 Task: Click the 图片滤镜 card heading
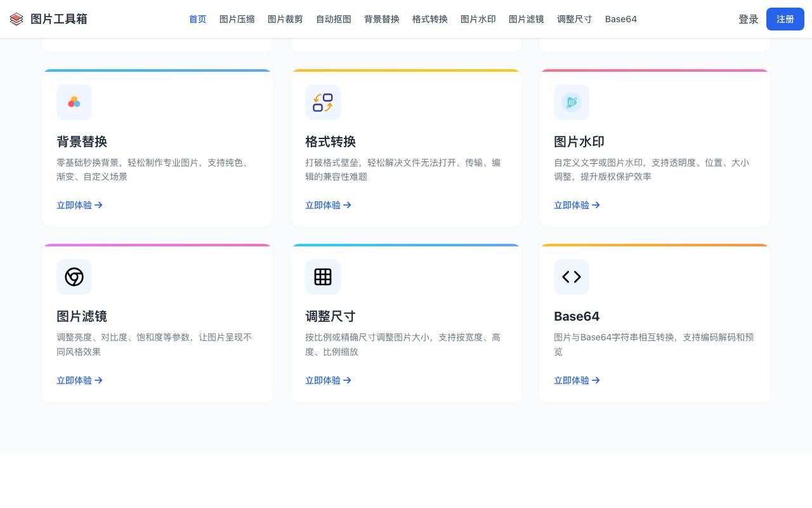[82, 316]
